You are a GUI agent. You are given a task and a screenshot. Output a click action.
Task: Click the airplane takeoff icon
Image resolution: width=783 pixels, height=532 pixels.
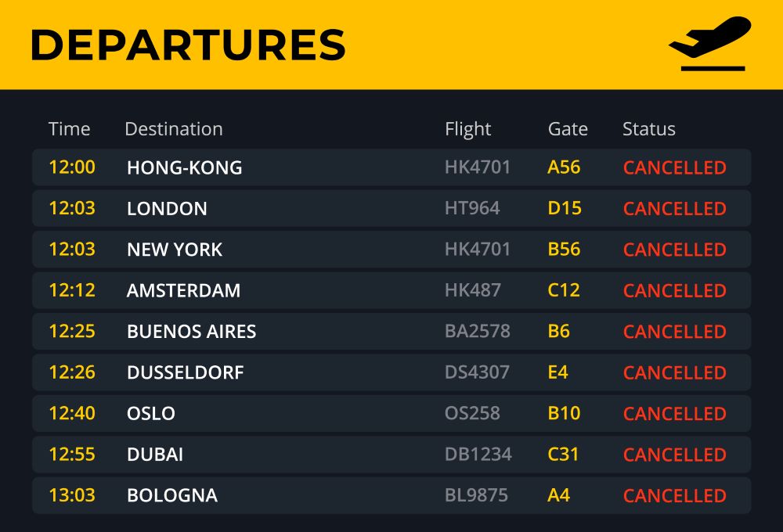[x=710, y=43]
